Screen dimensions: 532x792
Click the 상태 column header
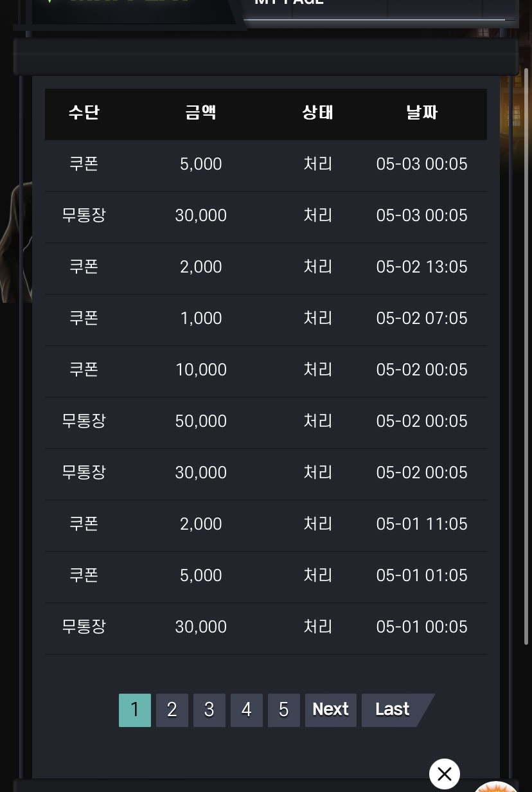(318, 113)
